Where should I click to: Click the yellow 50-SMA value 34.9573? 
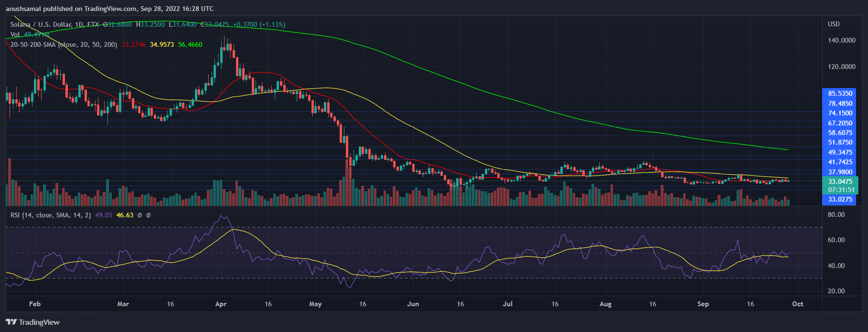click(162, 44)
